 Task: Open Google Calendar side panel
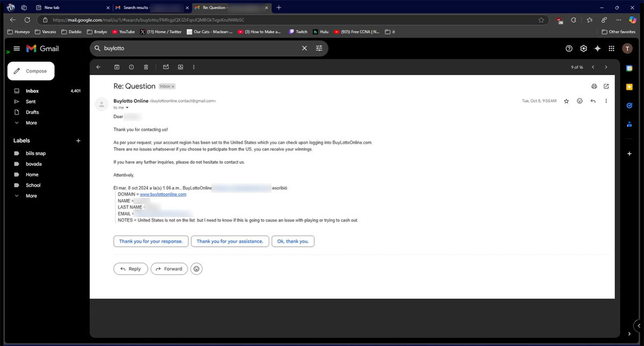[630, 68]
